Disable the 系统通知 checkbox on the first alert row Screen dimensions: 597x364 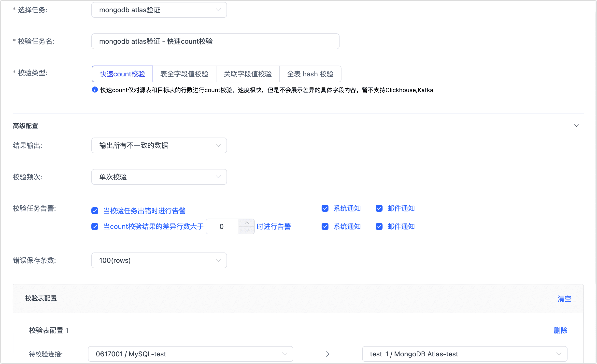[x=325, y=208]
